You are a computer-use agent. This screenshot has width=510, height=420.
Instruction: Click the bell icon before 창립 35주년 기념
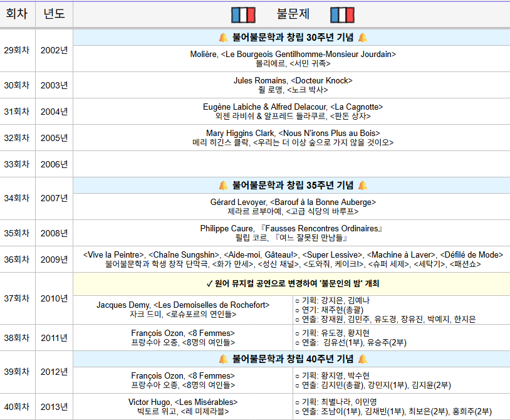(224, 186)
